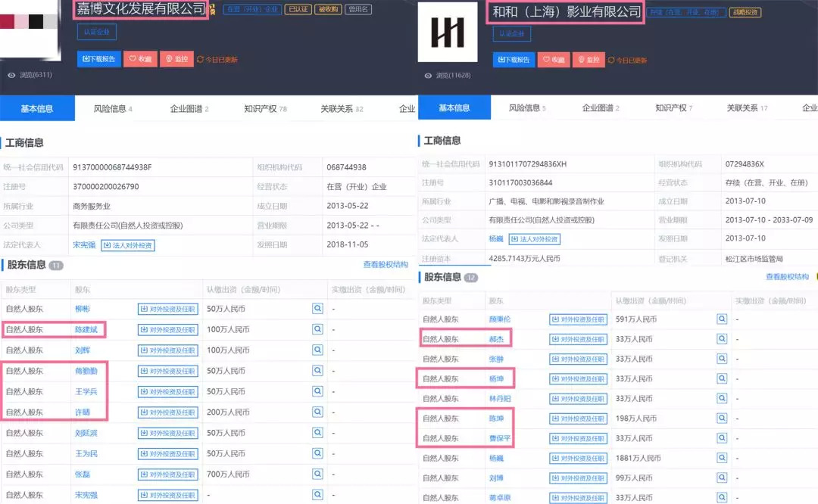Open shareholder 陈坤's name link
The width and height of the screenshot is (818, 504).
pyautogui.click(x=496, y=418)
